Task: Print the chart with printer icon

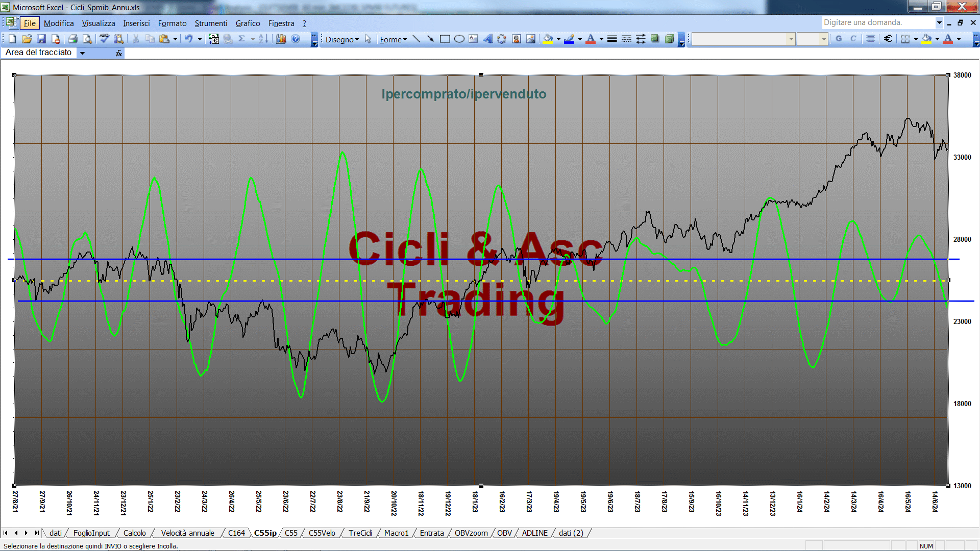Action: tap(72, 39)
